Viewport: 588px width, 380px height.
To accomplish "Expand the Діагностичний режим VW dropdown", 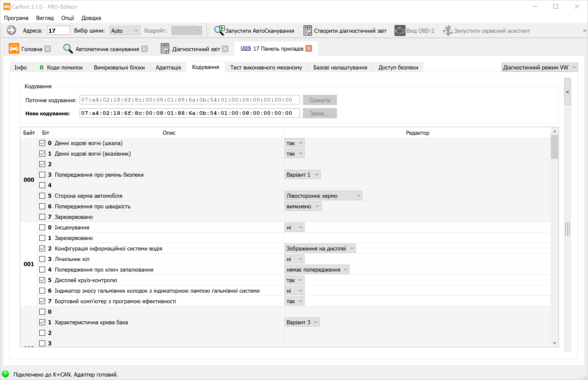I will [x=539, y=67].
